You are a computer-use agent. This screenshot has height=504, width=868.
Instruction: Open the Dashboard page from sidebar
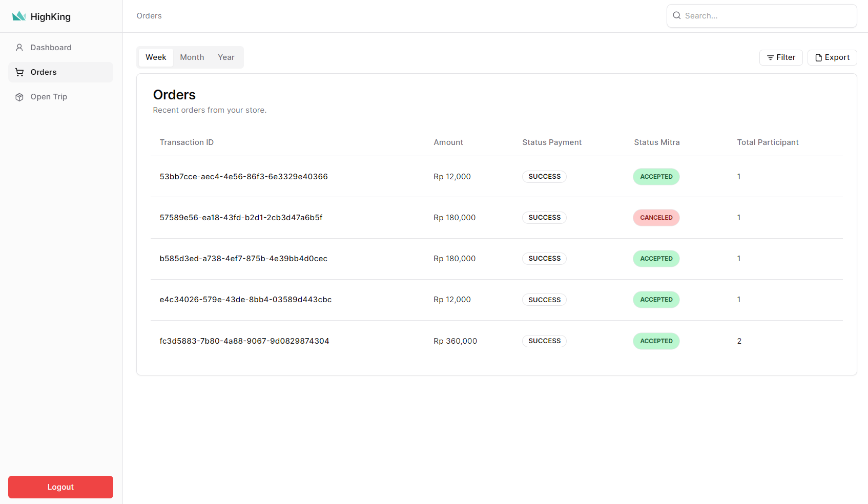click(51, 48)
